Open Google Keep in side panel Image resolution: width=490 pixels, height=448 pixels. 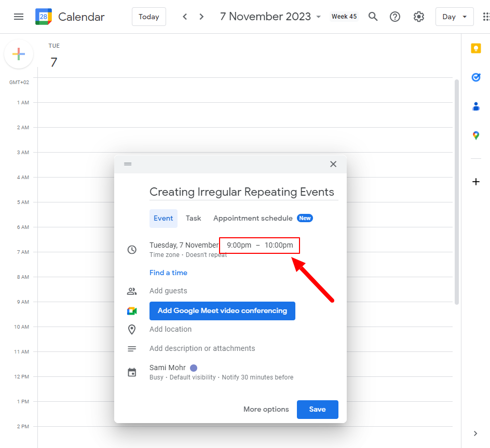coord(475,48)
